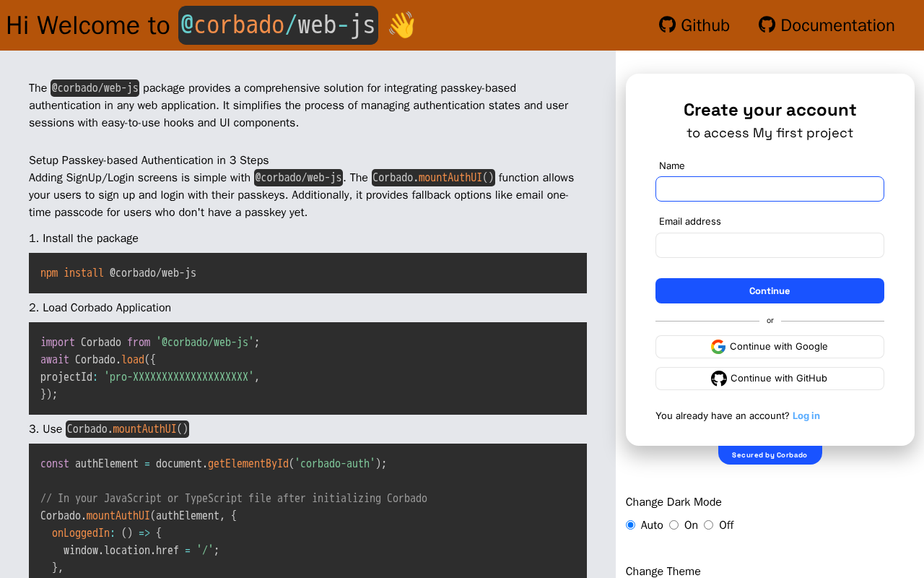924x578 pixels.
Task: Click the waving hand emoji in header
Action: pyautogui.click(x=401, y=25)
